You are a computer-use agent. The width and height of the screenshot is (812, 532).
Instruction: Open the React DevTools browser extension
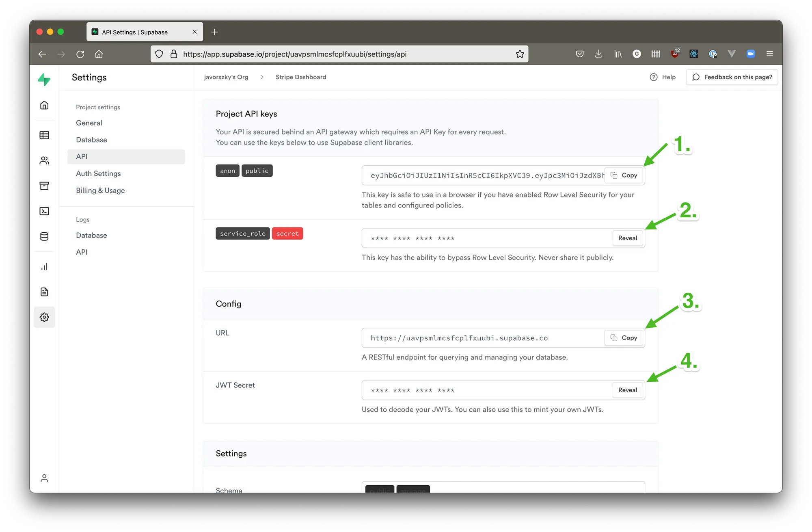(x=694, y=54)
